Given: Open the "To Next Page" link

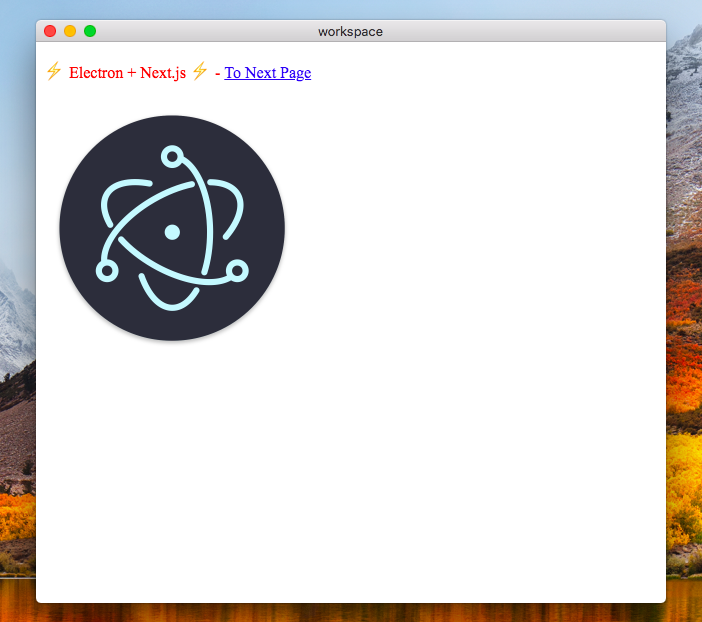Looking at the screenshot, I should [x=267, y=73].
